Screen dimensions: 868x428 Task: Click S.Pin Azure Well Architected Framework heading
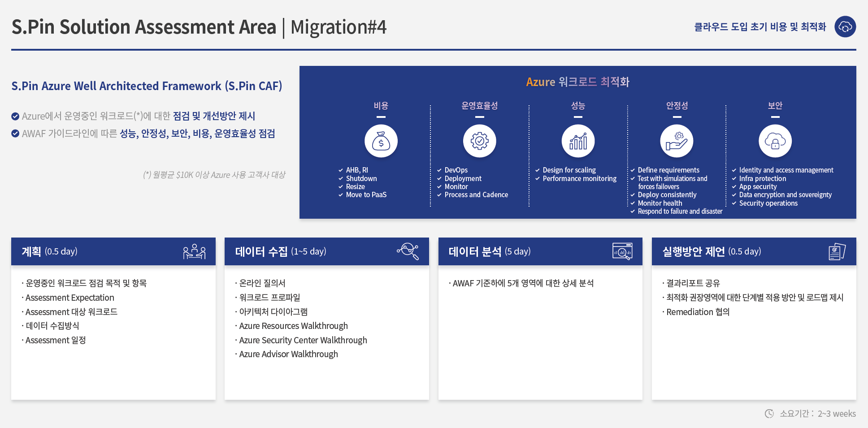pyautogui.click(x=147, y=86)
